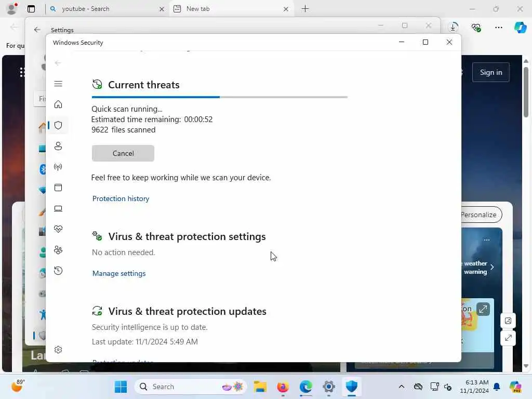Open Device performance & health heart icon
The height and width of the screenshot is (399, 532).
pos(58,229)
